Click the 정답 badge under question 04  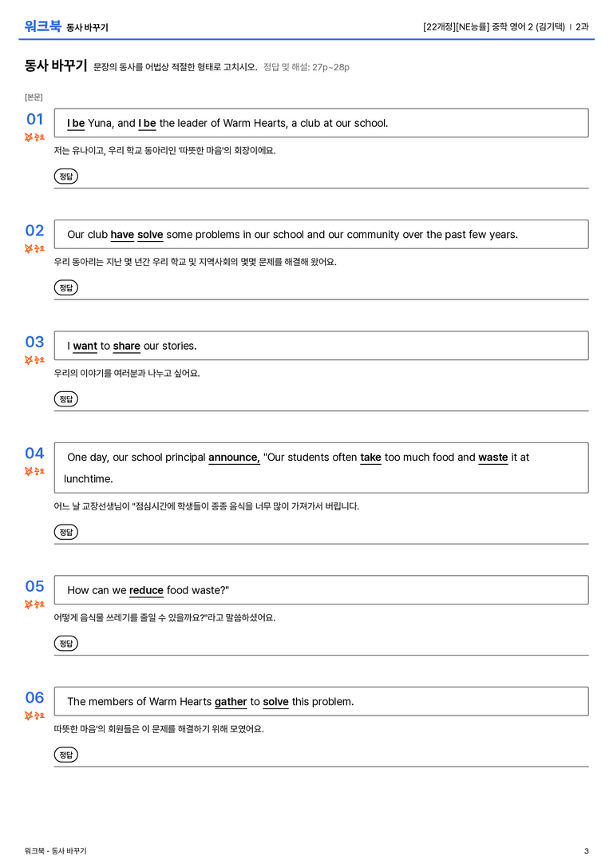pyautogui.click(x=65, y=532)
